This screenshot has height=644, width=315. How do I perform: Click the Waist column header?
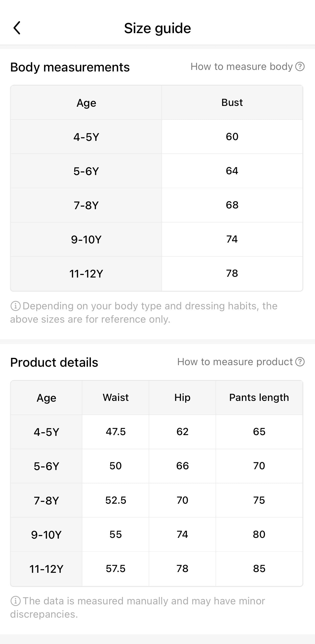(x=115, y=397)
